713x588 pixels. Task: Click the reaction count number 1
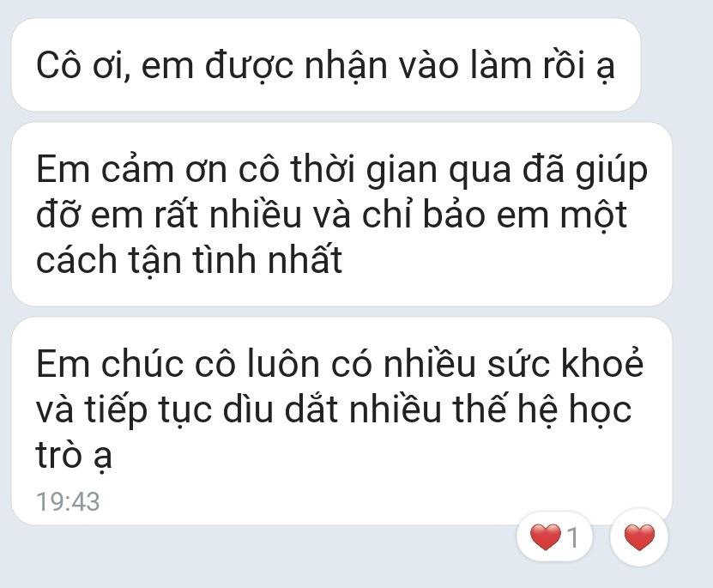coord(573,537)
